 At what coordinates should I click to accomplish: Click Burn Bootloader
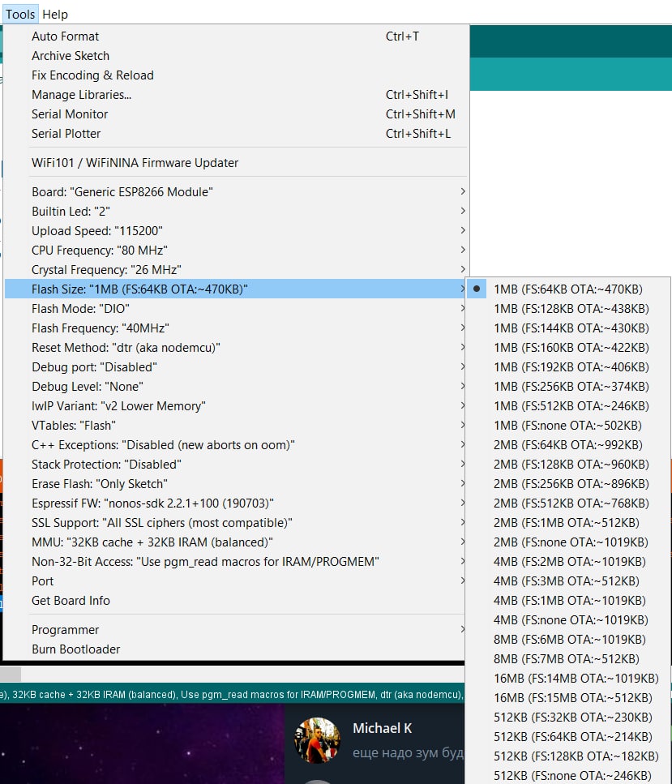tap(235, 649)
